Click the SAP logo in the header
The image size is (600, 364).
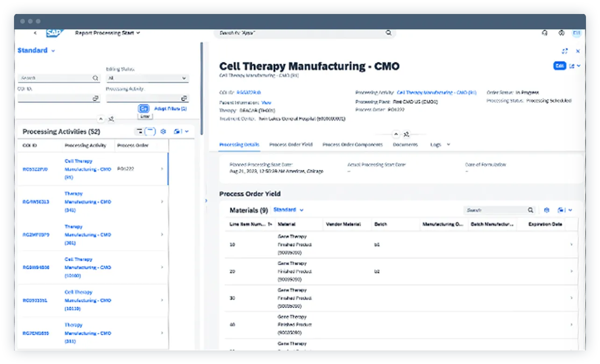[x=53, y=33]
